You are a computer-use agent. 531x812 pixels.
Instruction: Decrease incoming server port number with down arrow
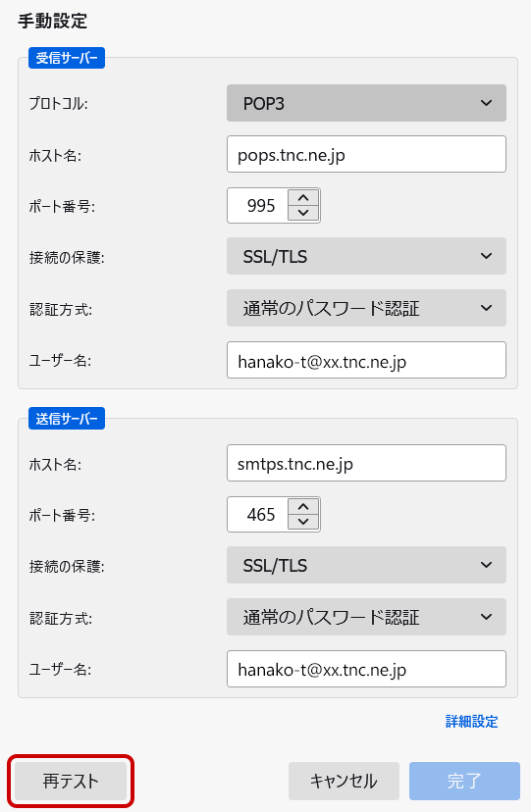click(x=303, y=213)
